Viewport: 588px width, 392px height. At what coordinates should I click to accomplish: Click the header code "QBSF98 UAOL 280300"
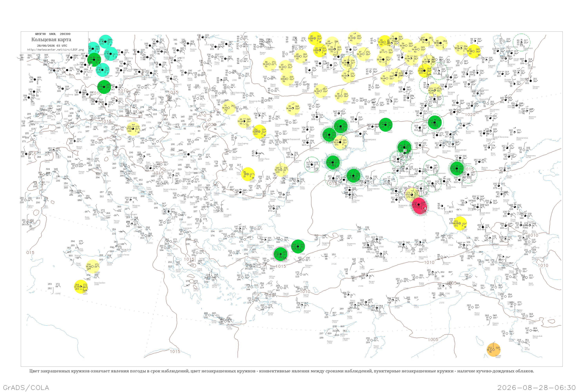53,34
